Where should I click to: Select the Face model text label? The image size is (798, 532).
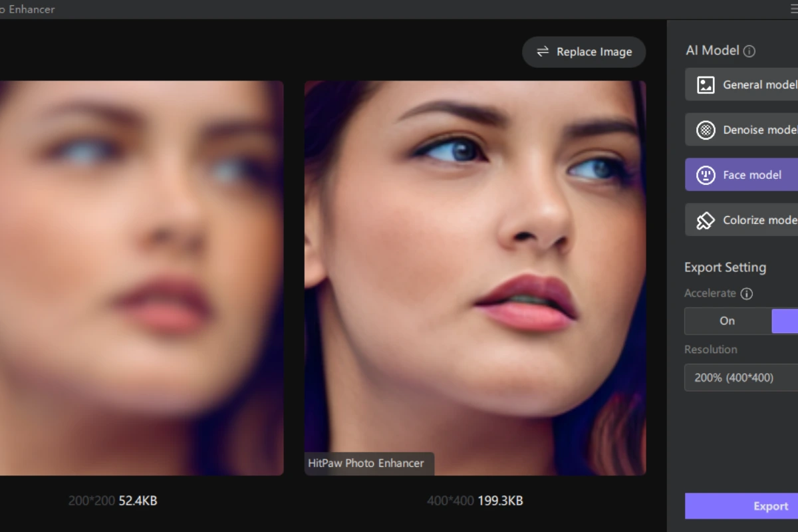pos(752,175)
